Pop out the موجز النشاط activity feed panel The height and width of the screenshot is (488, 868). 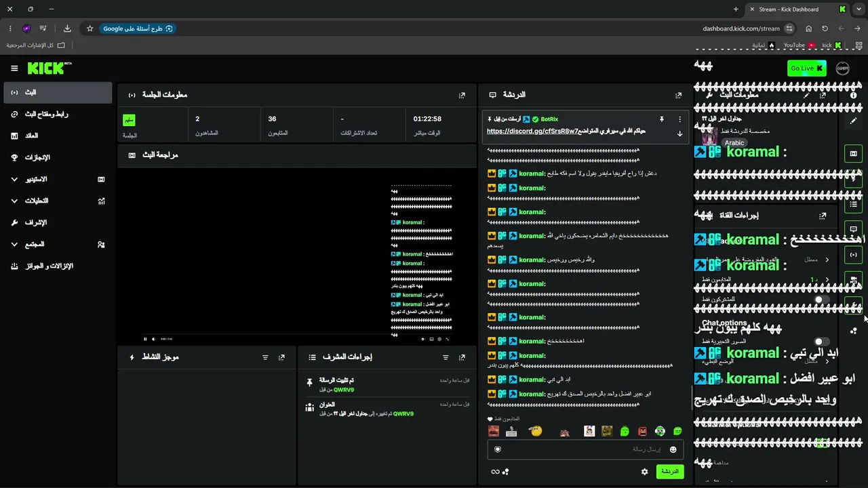[281, 357]
